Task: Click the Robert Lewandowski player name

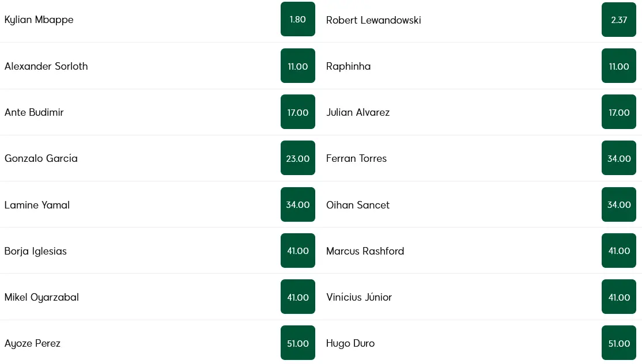Action: tap(373, 20)
